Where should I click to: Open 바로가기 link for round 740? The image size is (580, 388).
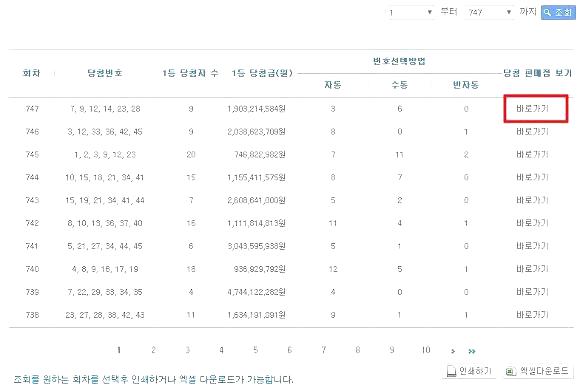point(532,269)
